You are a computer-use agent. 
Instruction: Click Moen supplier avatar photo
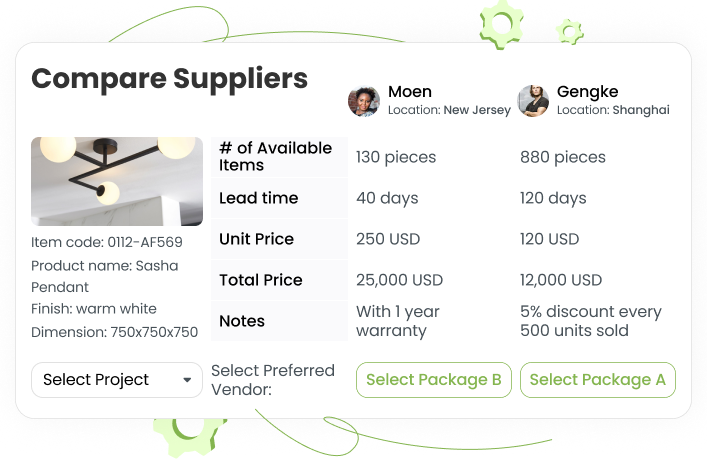pos(364,101)
